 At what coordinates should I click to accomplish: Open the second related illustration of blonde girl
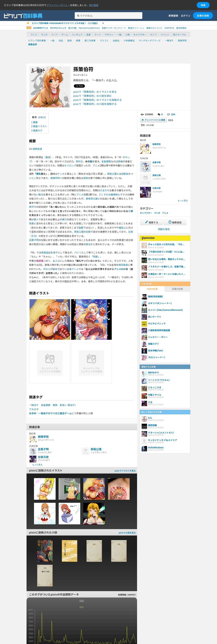pos(91,319)
